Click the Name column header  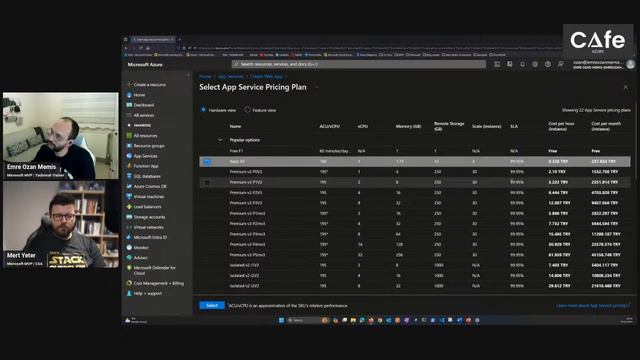click(235, 126)
